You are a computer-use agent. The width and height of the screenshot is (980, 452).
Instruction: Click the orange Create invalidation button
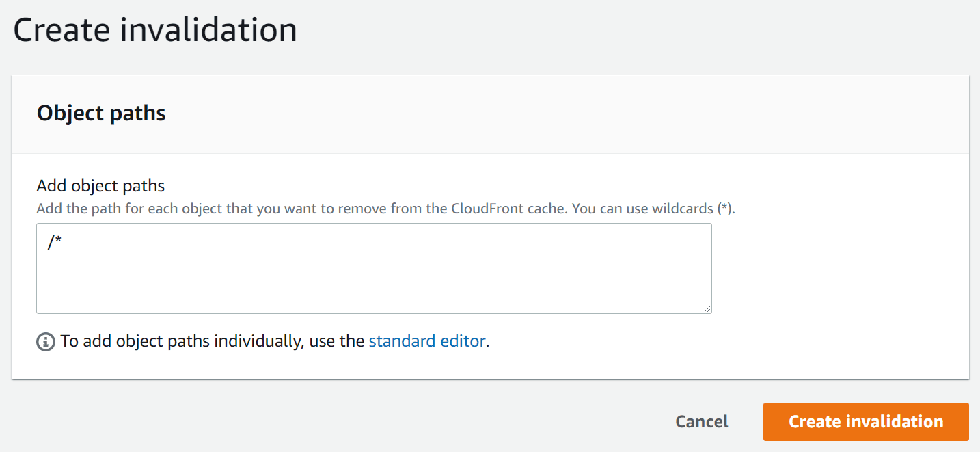point(866,422)
